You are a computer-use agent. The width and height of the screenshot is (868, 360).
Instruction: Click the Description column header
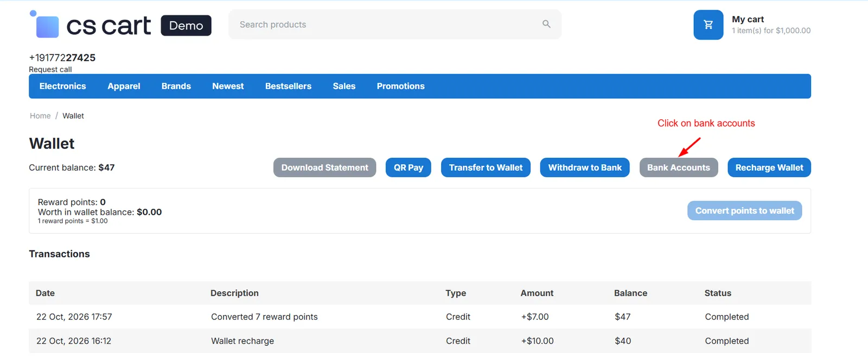point(234,293)
